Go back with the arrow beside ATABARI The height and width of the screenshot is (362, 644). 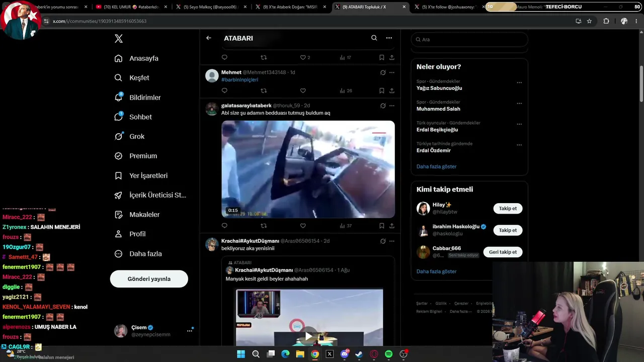click(x=209, y=38)
